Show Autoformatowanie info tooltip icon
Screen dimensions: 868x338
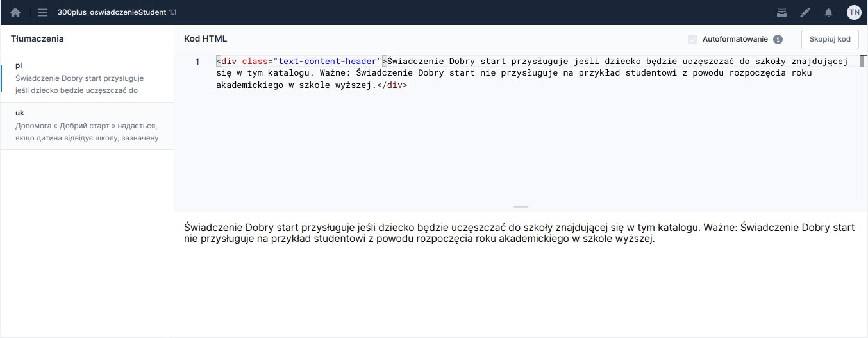[x=778, y=39]
